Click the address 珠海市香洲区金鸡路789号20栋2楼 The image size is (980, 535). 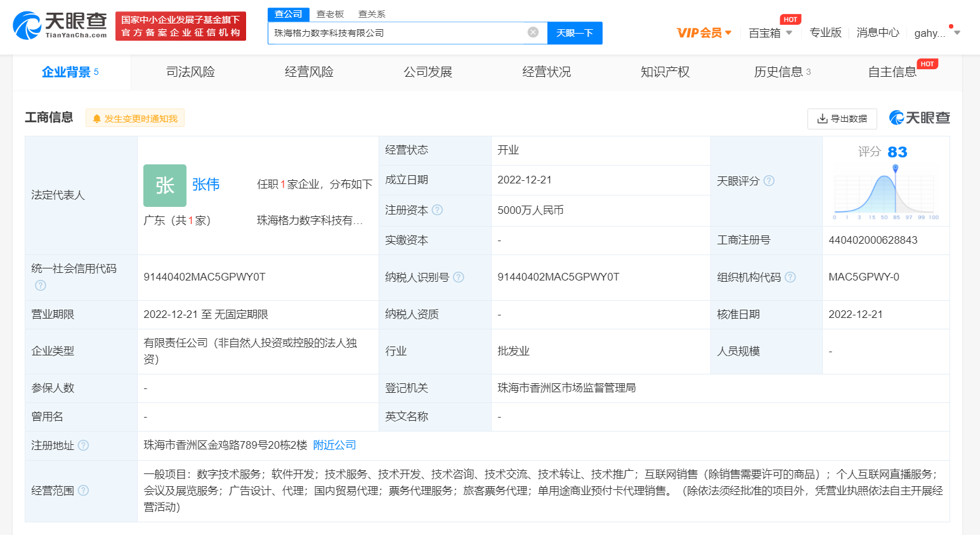click(x=225, y=446)
